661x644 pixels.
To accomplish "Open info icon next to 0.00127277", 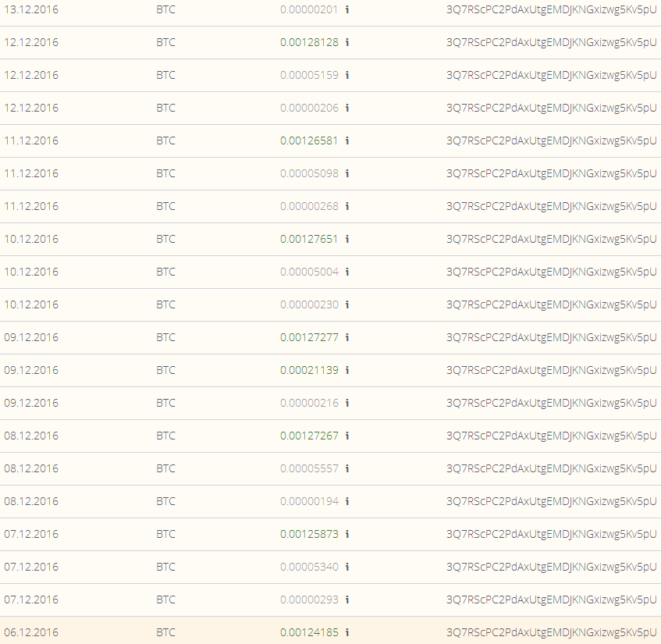I will [347, 337].
